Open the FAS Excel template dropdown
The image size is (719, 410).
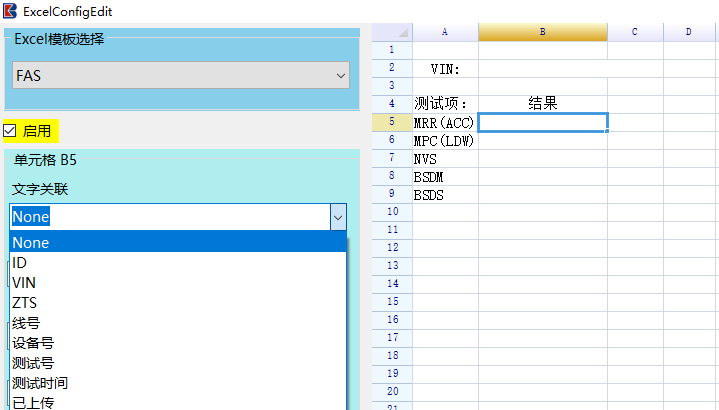pyautogui.click(x=181, y=75)
